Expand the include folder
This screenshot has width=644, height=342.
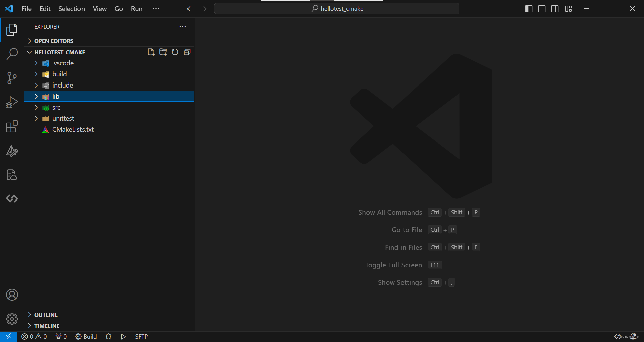pos(109,85)
